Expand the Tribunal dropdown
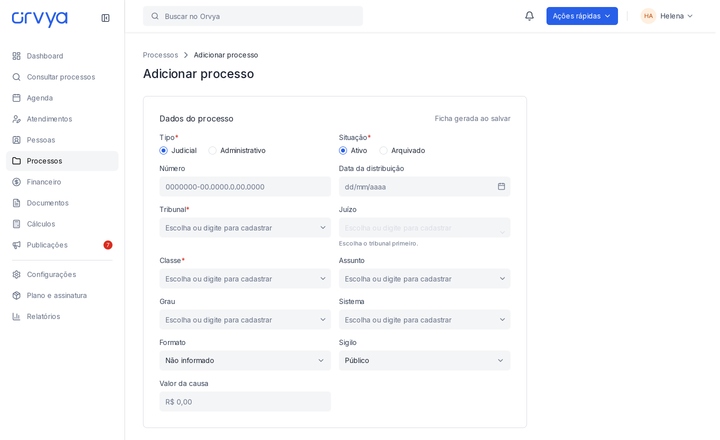 pyautogui.click(x=245, y=228)
